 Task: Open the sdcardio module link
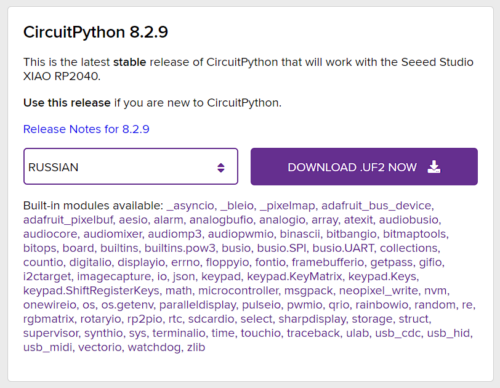[211, 319]
